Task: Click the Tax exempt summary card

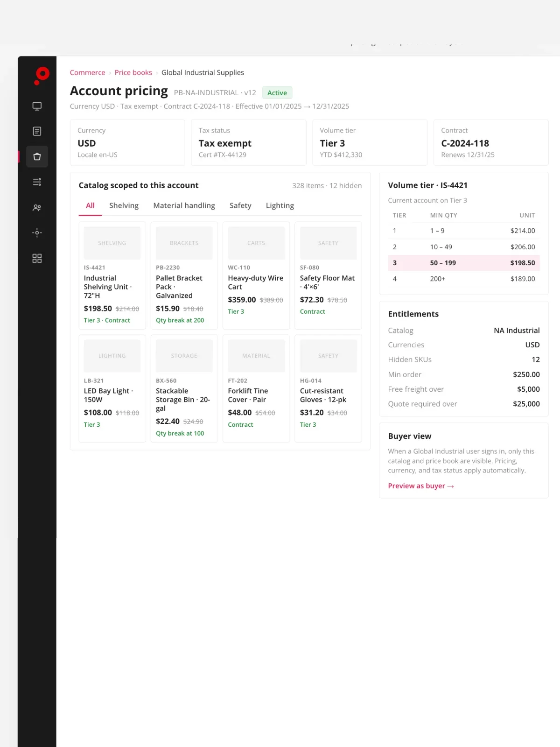Action: click(x=249, y=142)
